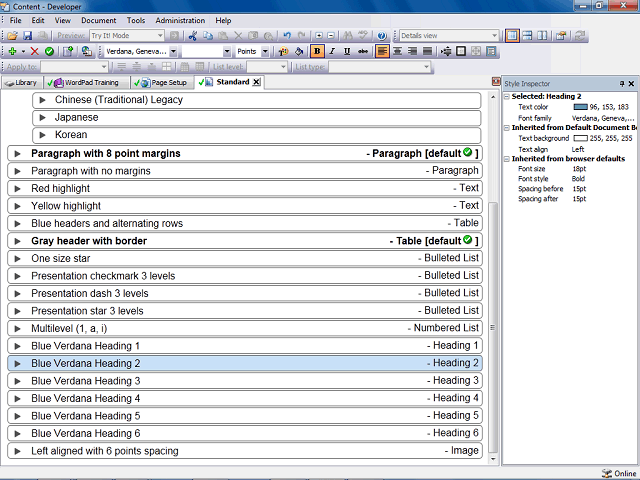
Task: Toggle right text alignment
Action: 412,51
